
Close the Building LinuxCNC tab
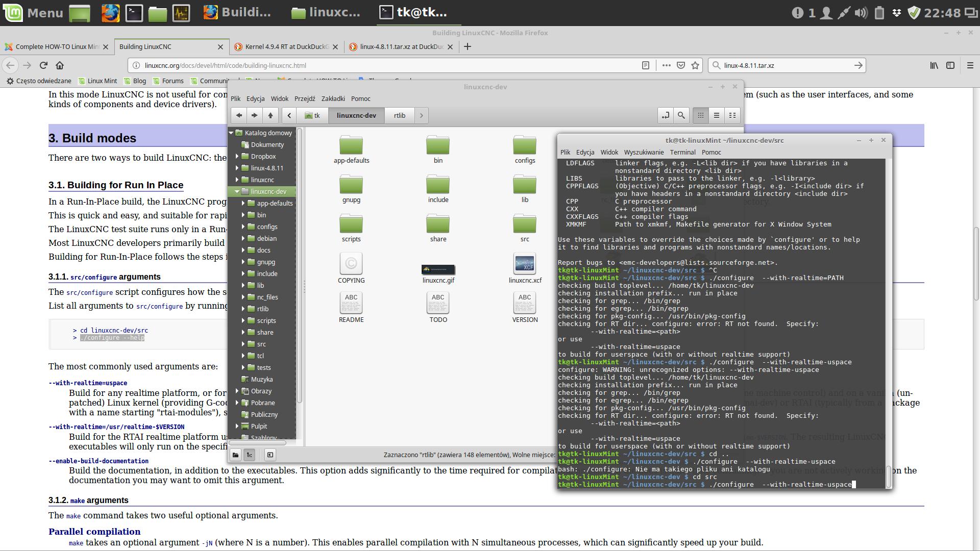pyautogui.click(x=220, y=46)
